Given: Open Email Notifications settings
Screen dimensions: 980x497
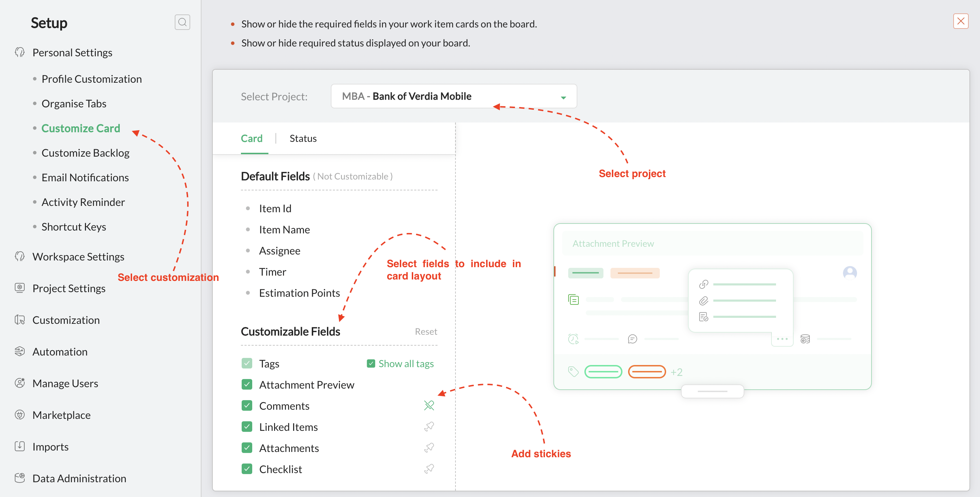Looking at the screenshot, I should [85, 178].
